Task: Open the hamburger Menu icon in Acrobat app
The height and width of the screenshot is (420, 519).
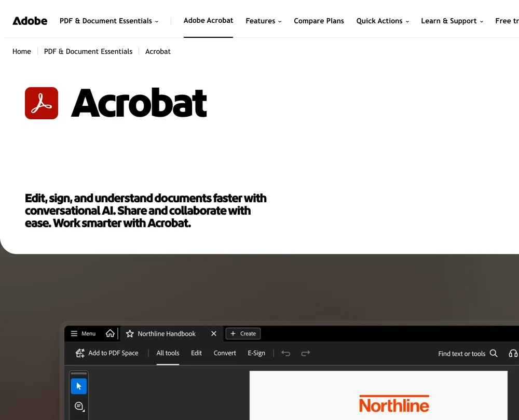Action: 74,334
